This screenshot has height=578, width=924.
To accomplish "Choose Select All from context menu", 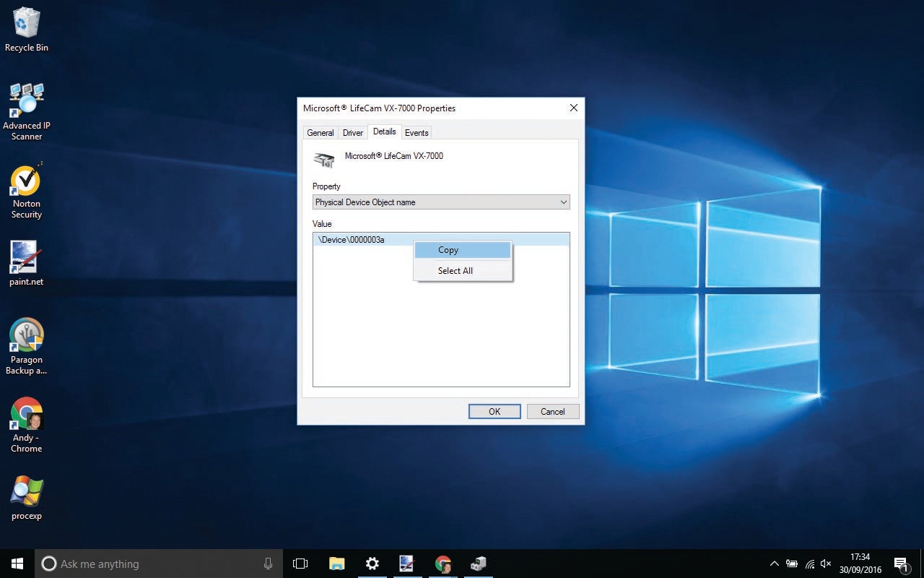I will 463,271.
